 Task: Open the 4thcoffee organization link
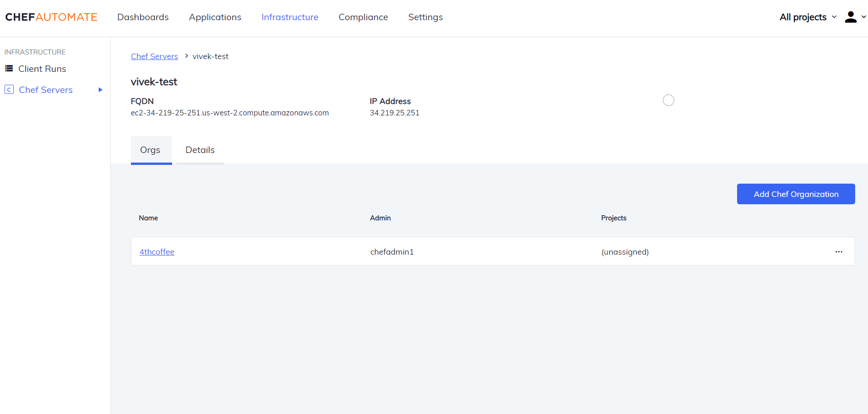[157, 252]
